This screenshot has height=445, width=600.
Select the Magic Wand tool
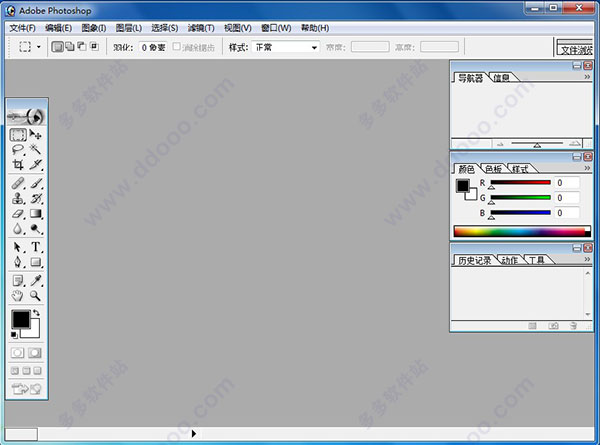[x=36, y=150]
